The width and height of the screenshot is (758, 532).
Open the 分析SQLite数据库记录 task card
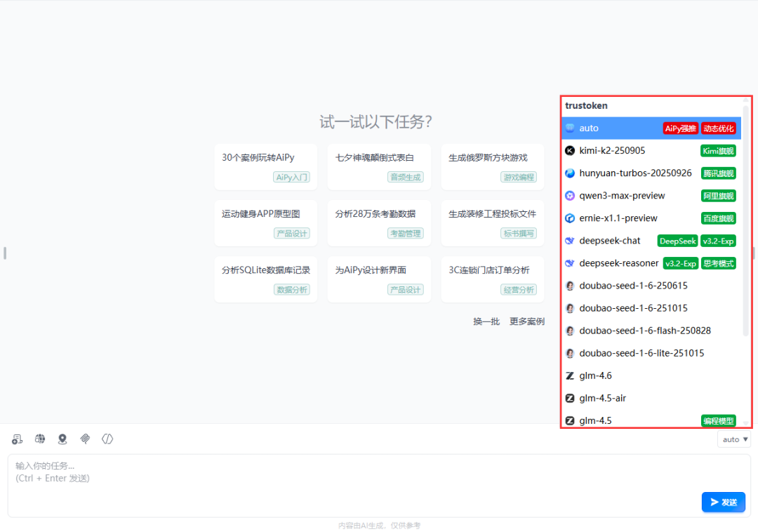(266, 279)
